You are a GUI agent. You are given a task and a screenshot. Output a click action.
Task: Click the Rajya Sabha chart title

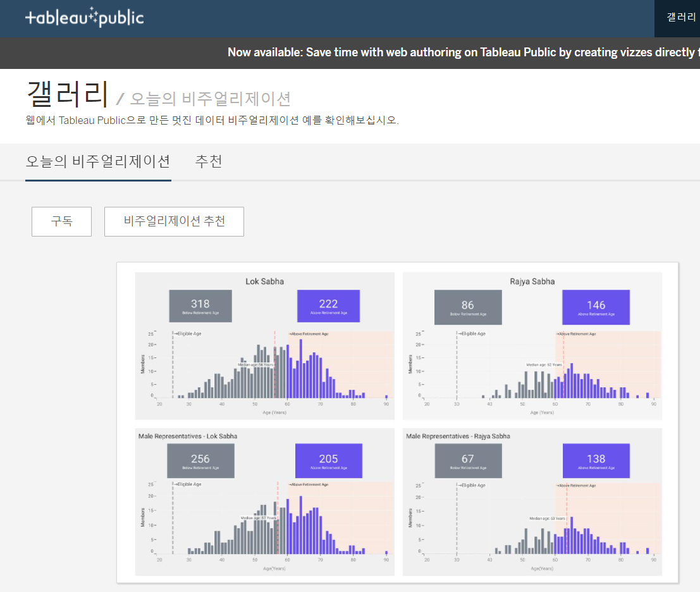532,281
